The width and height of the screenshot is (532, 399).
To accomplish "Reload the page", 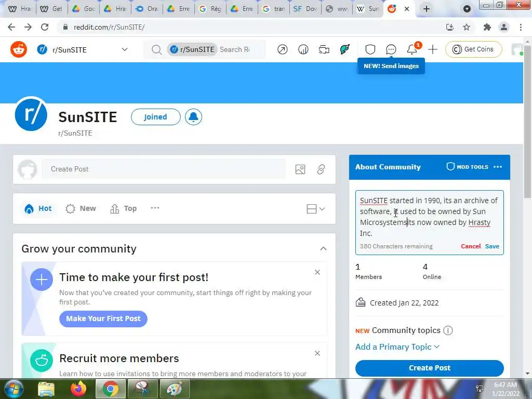I will coord(45,27).
